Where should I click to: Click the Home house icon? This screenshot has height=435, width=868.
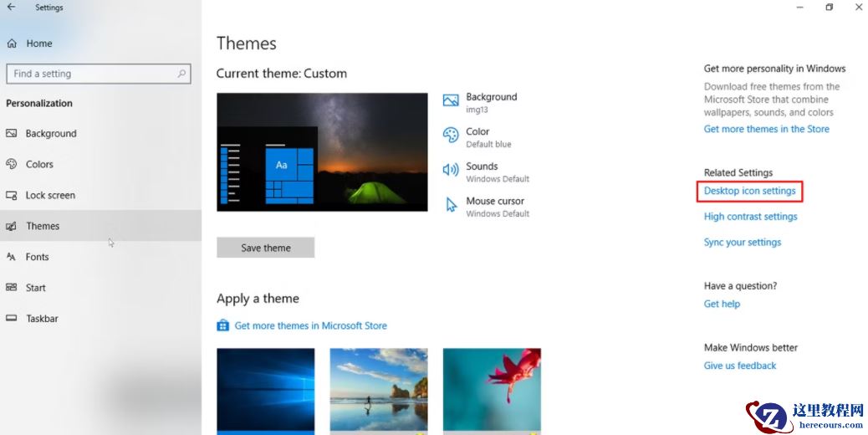click(12, 43)
